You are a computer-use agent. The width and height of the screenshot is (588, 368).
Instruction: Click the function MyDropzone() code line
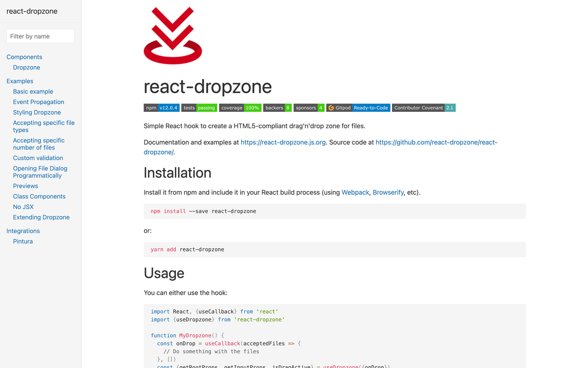click(x=187, y=336)
